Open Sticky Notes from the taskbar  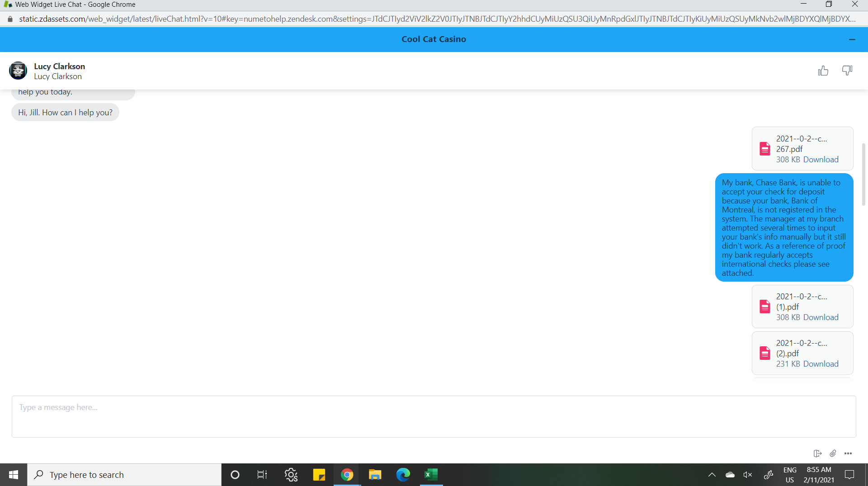coord(319,475)
